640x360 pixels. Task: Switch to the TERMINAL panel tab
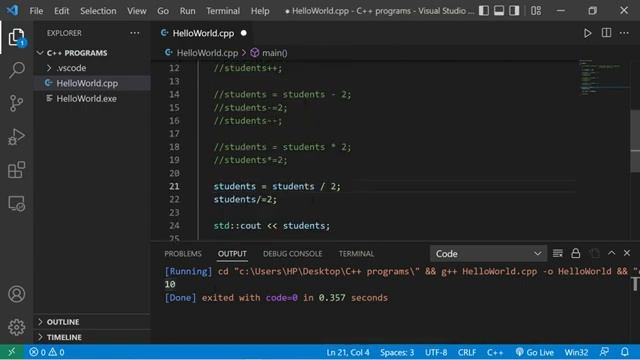coord(356,253)
